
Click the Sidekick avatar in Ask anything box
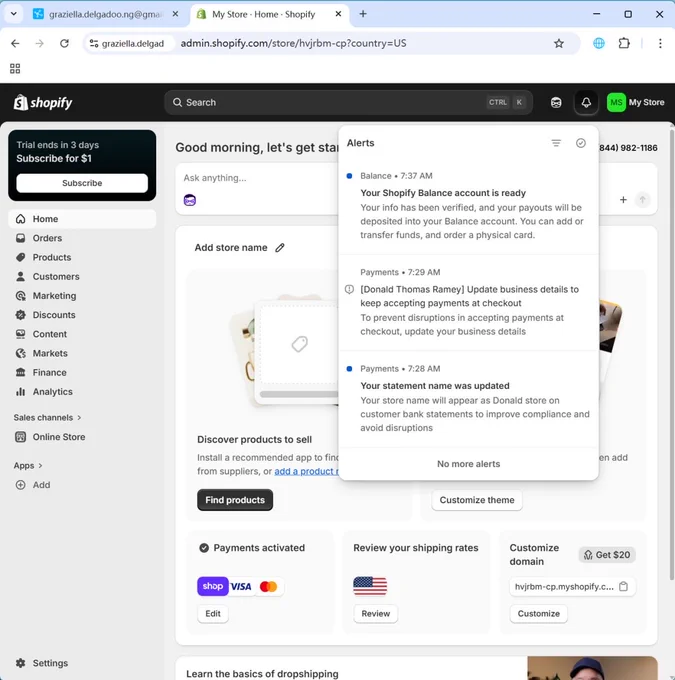(190, 200)
